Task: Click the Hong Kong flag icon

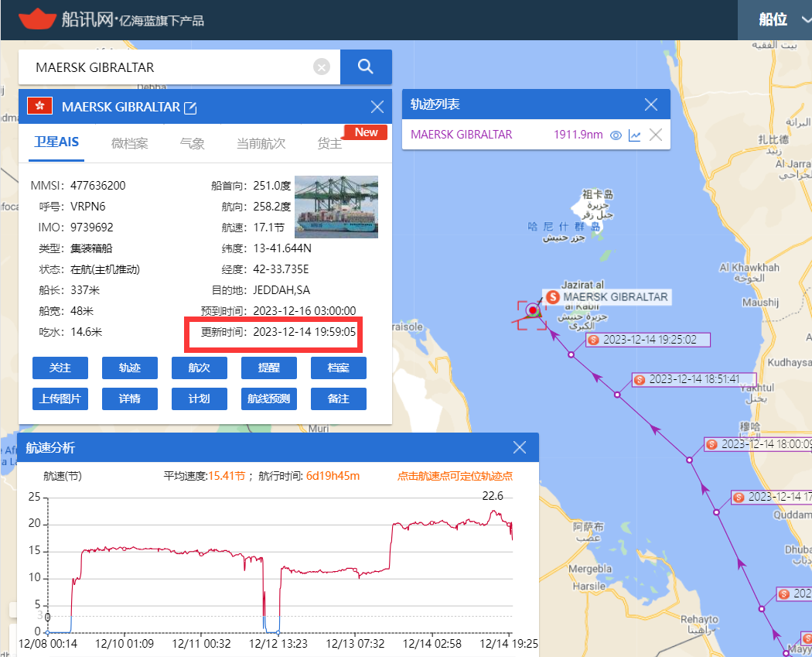Action: (40, 106)
